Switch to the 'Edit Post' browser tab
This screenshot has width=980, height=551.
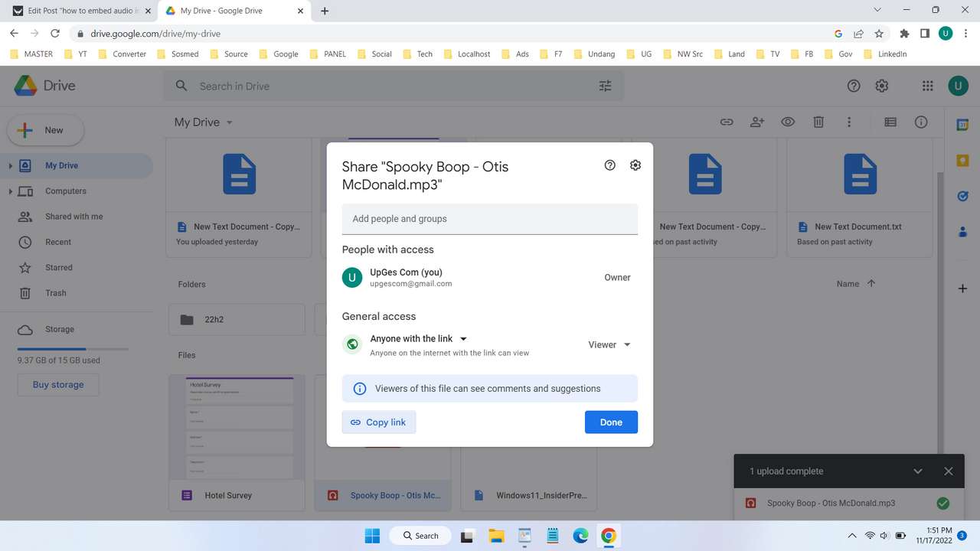80,11
